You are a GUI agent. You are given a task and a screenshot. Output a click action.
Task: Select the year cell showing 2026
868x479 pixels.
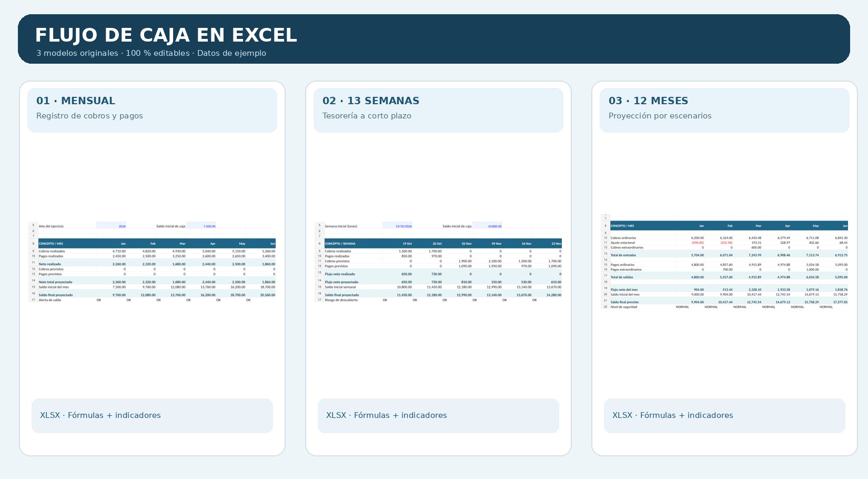(x=111, y=226)
